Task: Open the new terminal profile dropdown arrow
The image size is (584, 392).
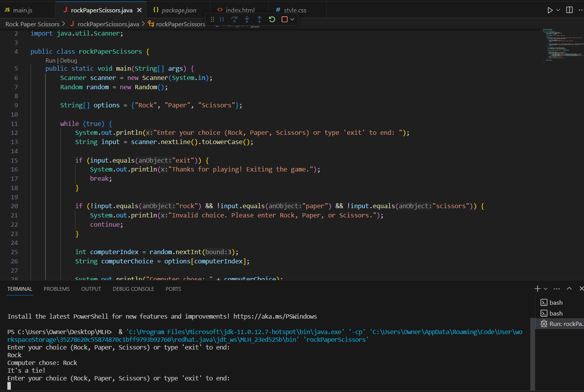Action: click(546, 289)
